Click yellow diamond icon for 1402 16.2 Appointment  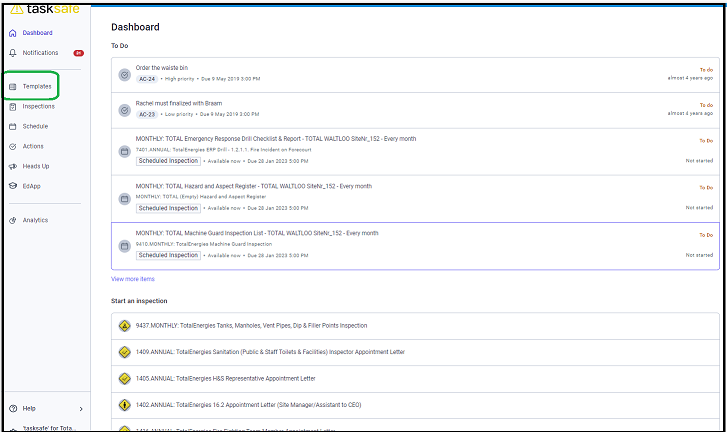click(x=124, y=405)
